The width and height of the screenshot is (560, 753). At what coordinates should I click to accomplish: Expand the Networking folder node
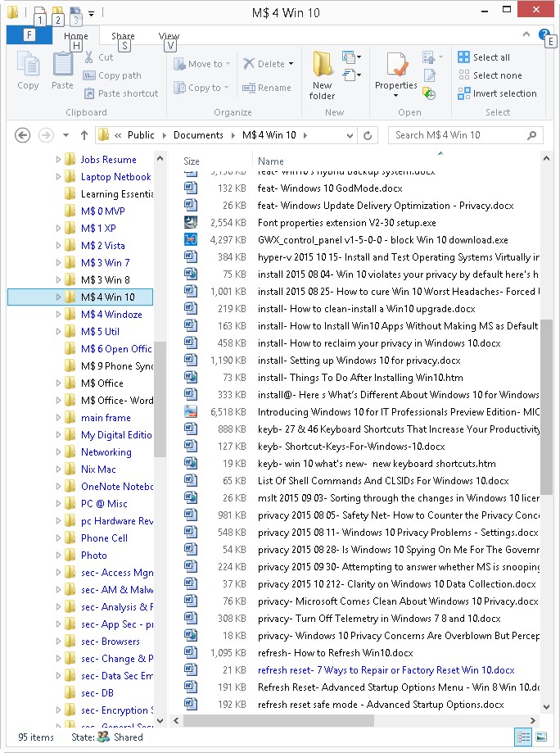[x=58, y=452]
